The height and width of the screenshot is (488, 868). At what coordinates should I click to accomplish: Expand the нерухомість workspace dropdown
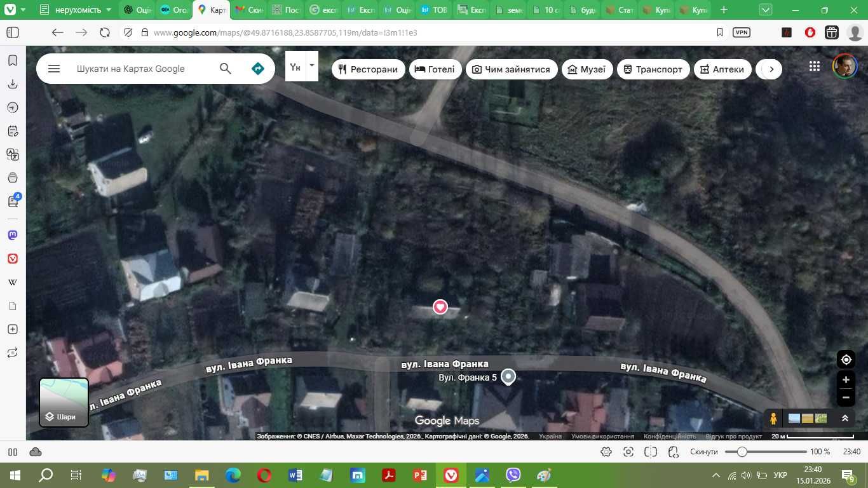(109, 10)
